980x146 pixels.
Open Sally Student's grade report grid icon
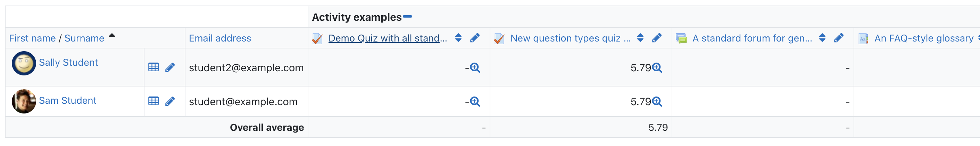(154, 67)
